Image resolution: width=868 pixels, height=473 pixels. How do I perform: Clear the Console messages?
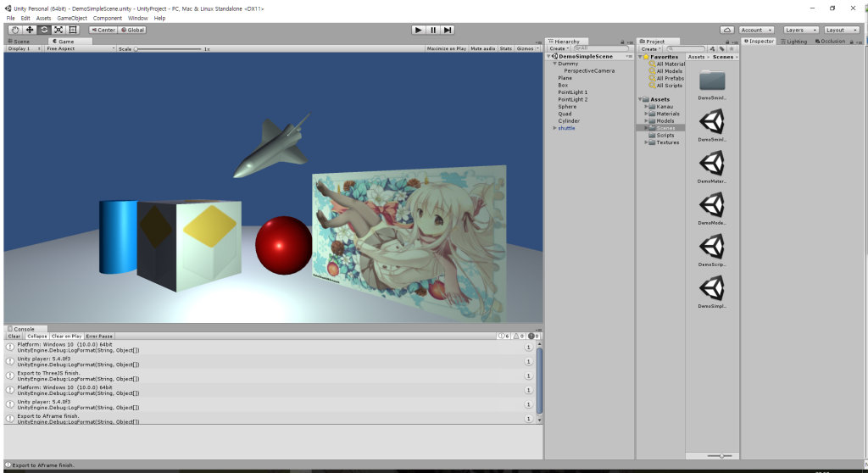pos(14,337)
